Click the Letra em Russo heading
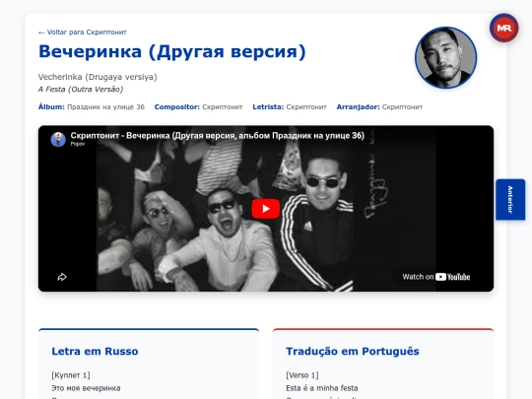 (x=95, y=351)
